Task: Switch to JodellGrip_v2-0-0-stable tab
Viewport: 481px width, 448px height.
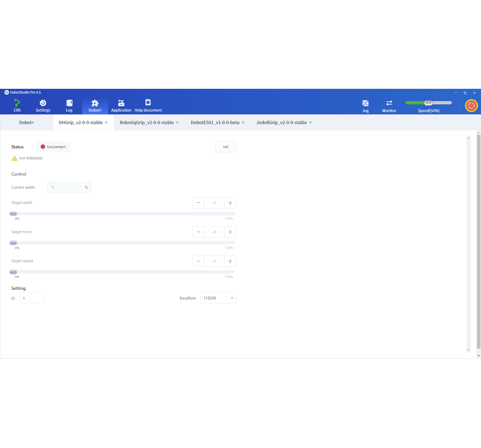Action: pyautogui.click(x=281, y=123)
